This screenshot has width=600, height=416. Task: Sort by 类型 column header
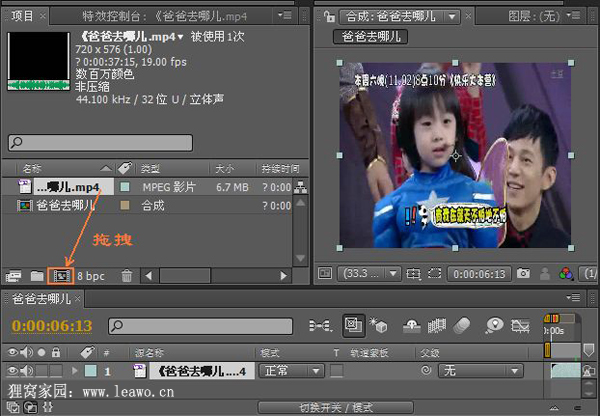point(150,168)
